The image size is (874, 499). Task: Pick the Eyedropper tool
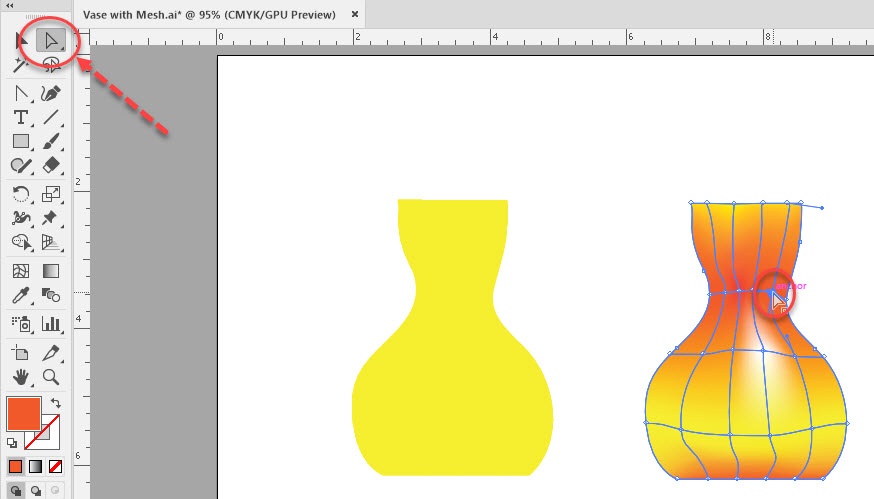coord(20,295)
